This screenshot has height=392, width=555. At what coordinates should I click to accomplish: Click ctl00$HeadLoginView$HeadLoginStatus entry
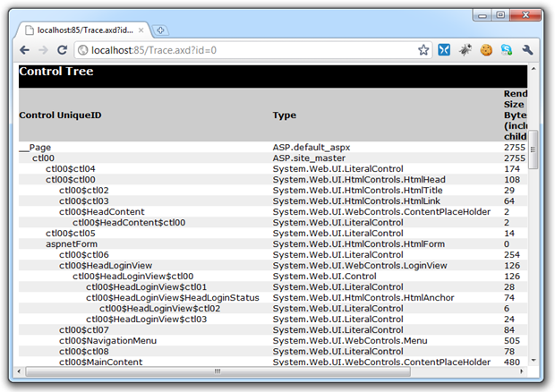(173, 298)
